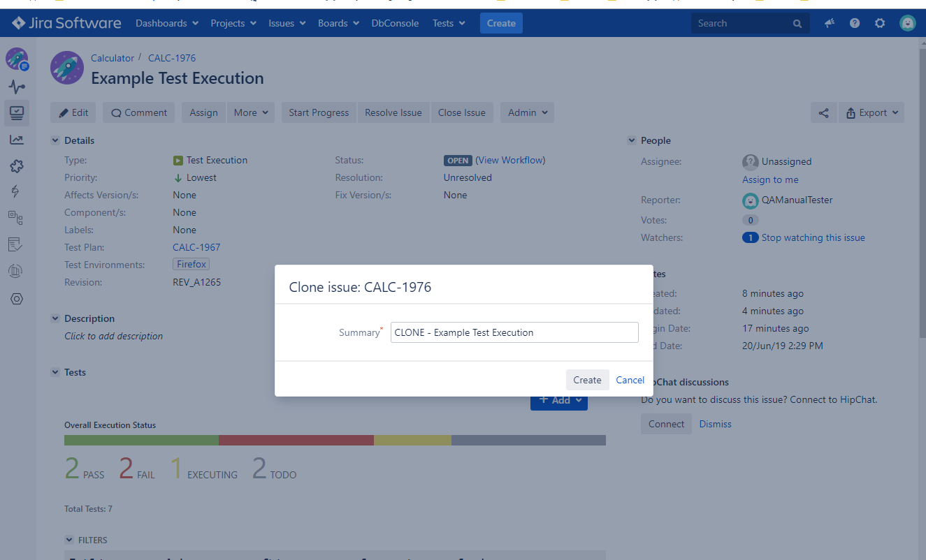Click the Assign button
Image resolution: width=926 pixels, height=560 pixels.
pos(203,112)
